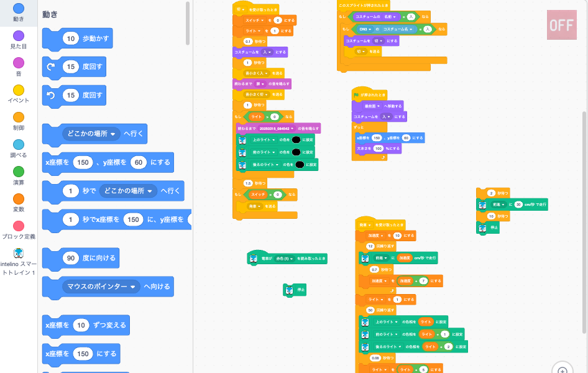Click the counter-clockwise rotate icon on 15度回す block
Screen dimensions: 588x373
point(51,95)
